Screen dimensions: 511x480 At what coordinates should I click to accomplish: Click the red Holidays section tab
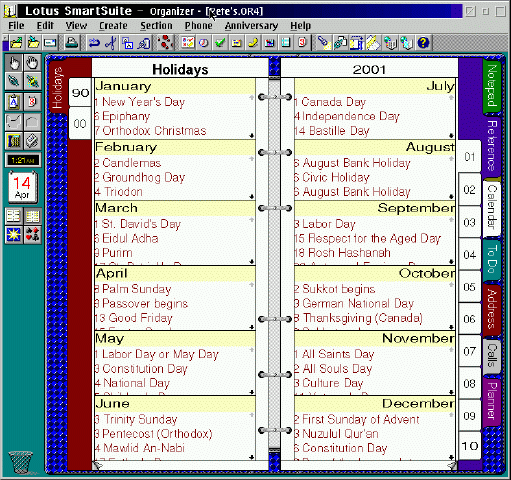click(x=57, y=87)
